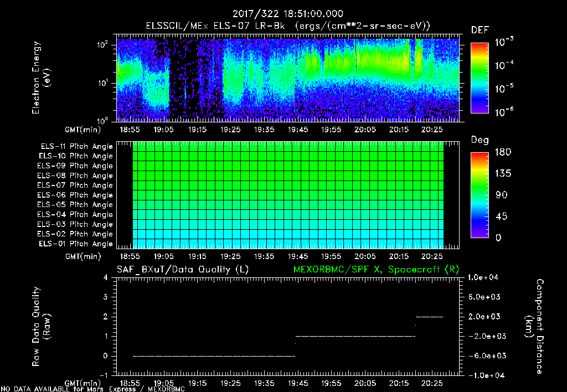Select the ELS-10 Pitch Angle row label
This screenshot has height=392, width=567.
[76, 156]
